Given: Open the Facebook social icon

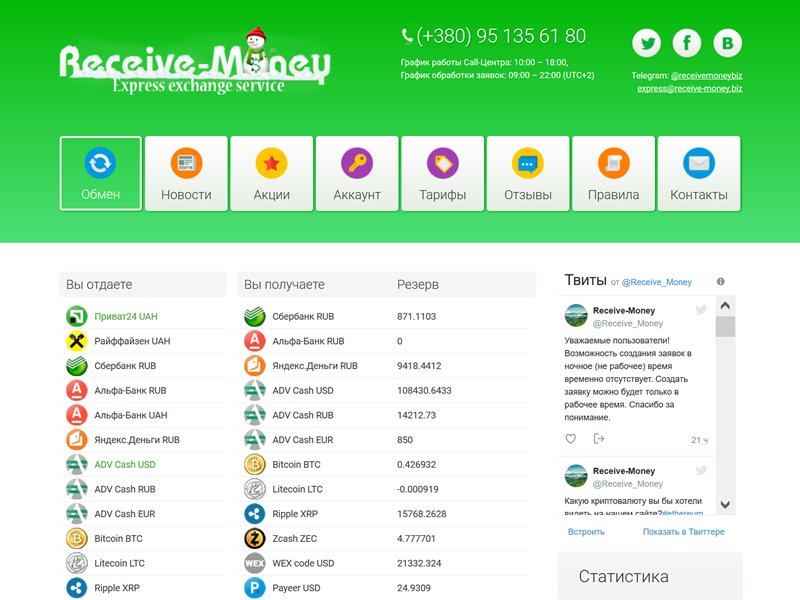Looking at the screenshot, I should [x=687, y=43].
